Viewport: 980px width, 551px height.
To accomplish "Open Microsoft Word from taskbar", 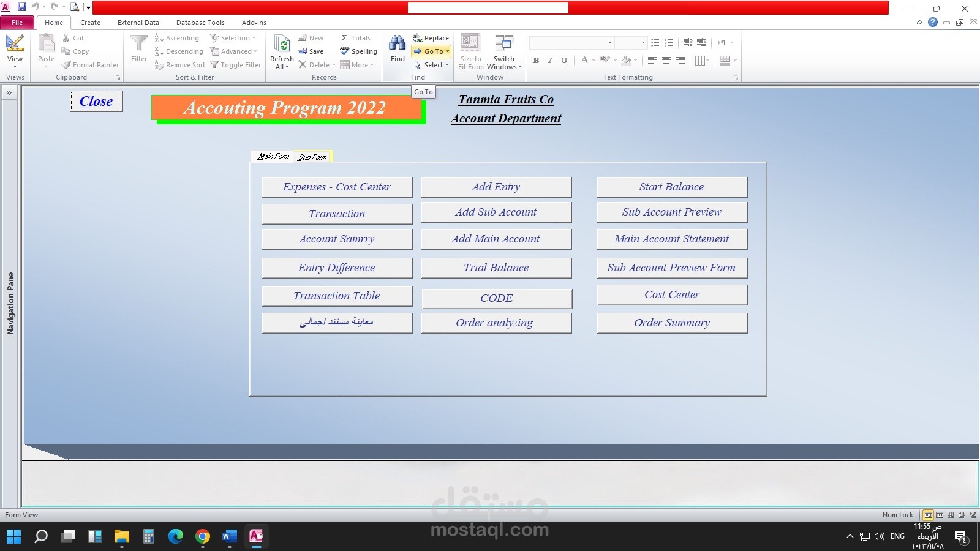I will [229, 536].
